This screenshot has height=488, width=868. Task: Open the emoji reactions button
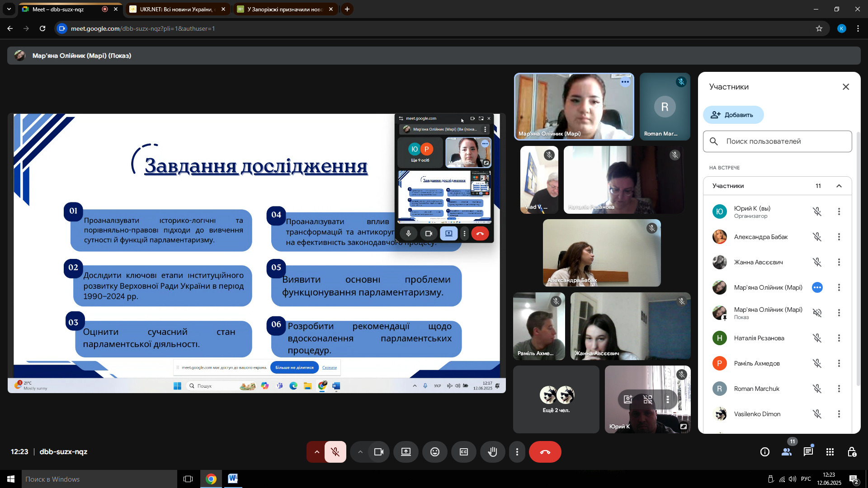(434, 452)
